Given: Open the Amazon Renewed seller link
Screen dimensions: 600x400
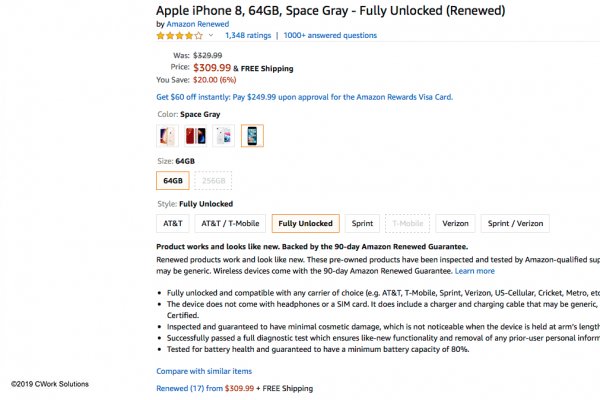Looking at the screenshot, I should pyautogui.click(x=199, y=23).
